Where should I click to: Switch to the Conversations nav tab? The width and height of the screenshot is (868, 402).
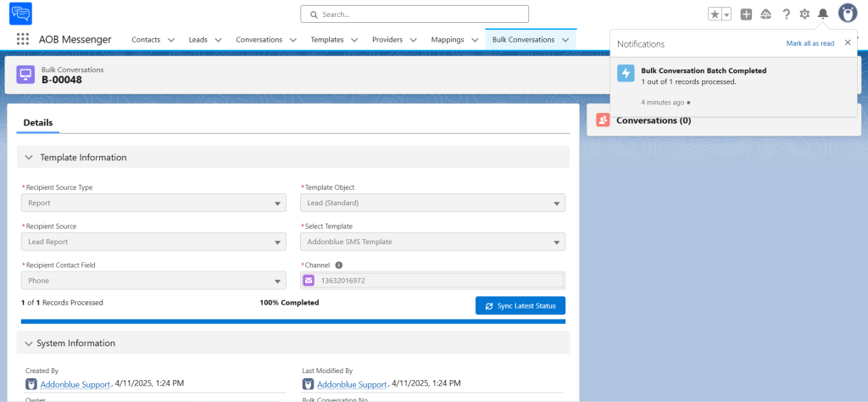click(259, 40)
